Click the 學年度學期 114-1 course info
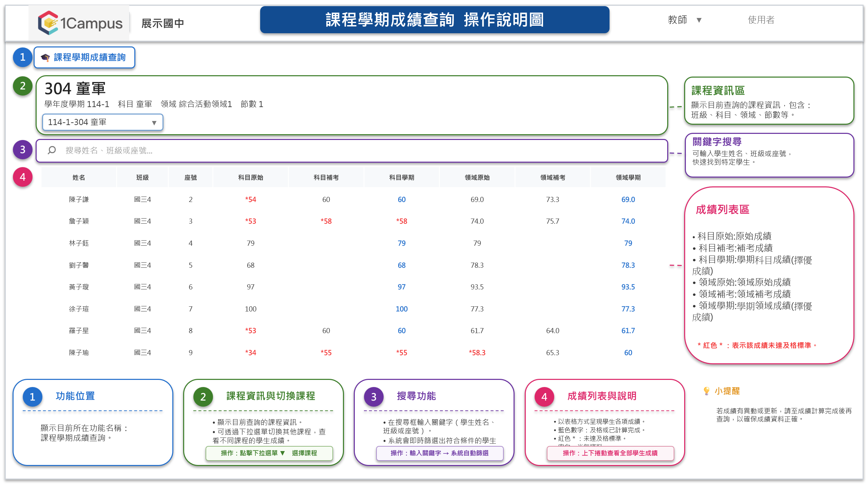 [x=77, y=104]
